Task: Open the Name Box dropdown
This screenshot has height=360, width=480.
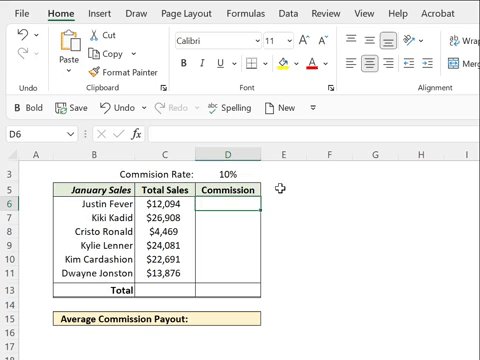Action: click(x=70, y=134)
